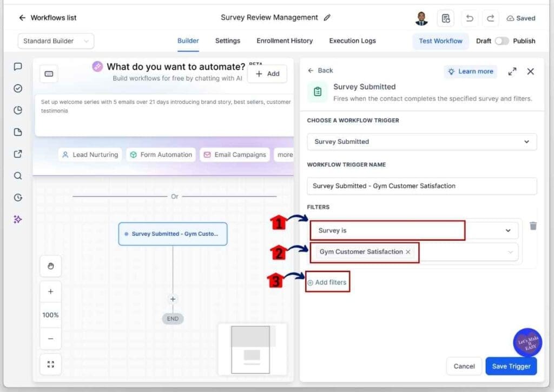Click Add button in AI panel

click(267, 74)
